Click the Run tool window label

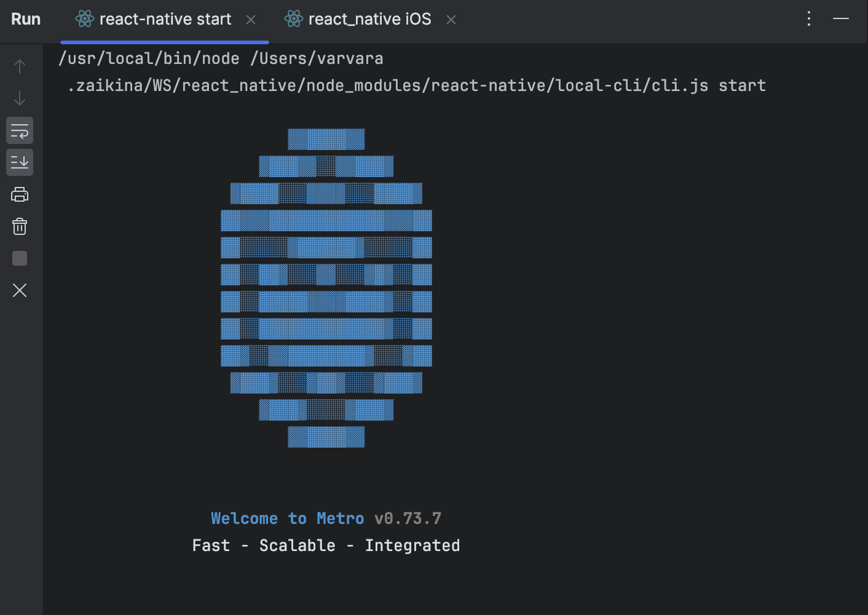tap(25, 18)
